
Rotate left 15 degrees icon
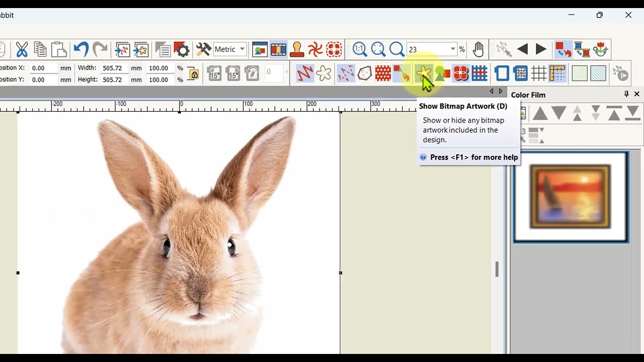coord(214,73)
